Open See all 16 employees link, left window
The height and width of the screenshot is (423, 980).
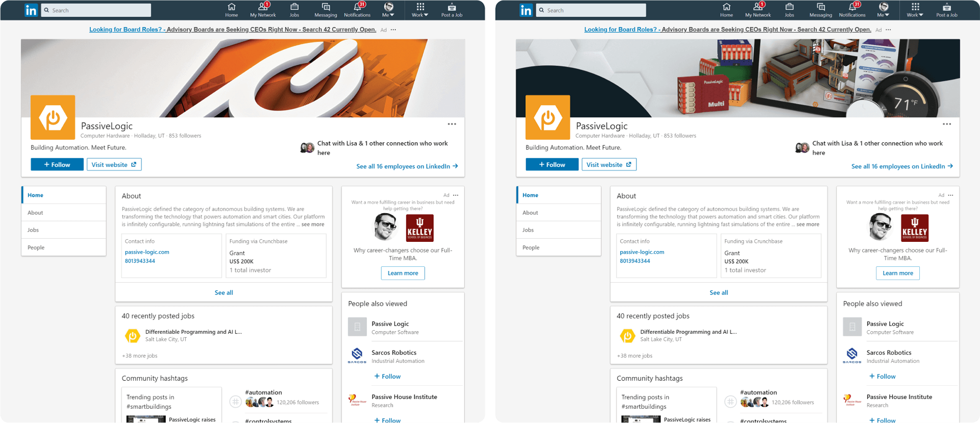tap(407, 166)
